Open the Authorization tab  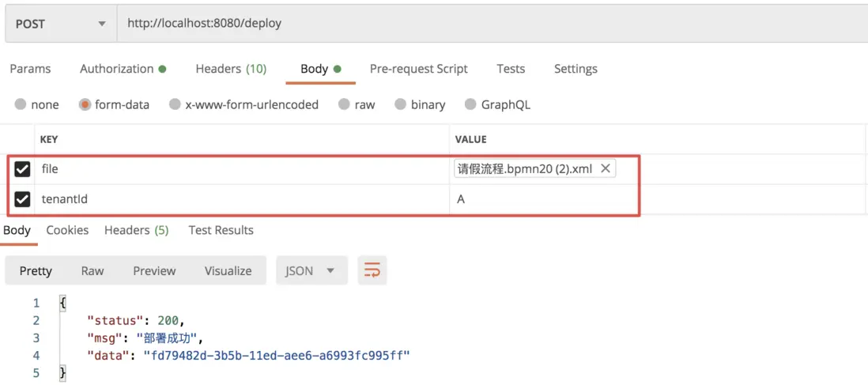pos(123,69)
